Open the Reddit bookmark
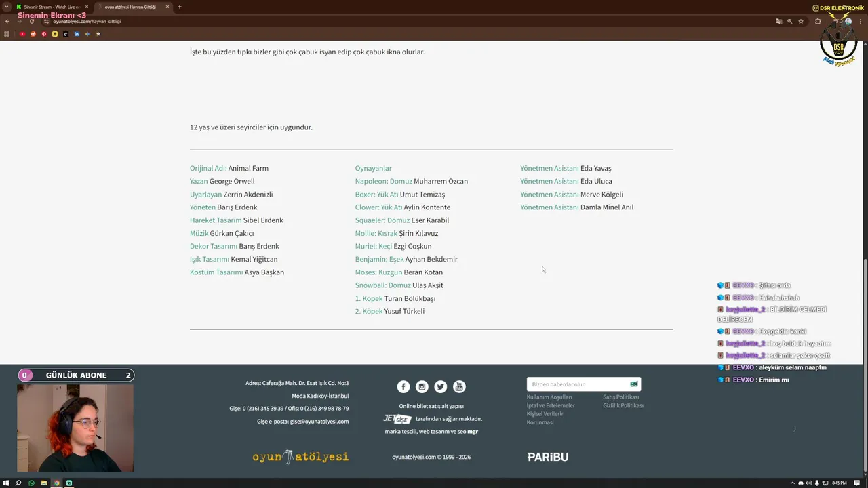The height and width of the screenshot is (488, 868). 33,34
